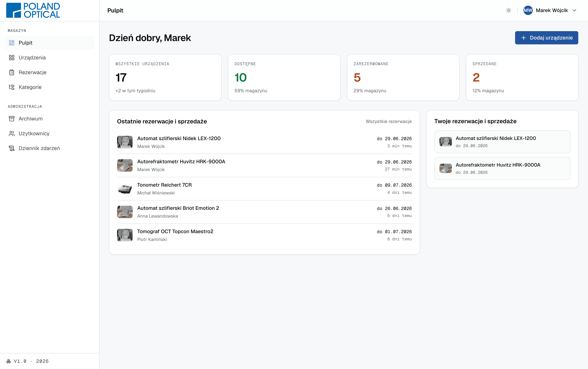Image resolution: width=588 pixels, height=369 pixels.
Task: Open Użytkownicy in the sidebar
Action: click(50, 134)
